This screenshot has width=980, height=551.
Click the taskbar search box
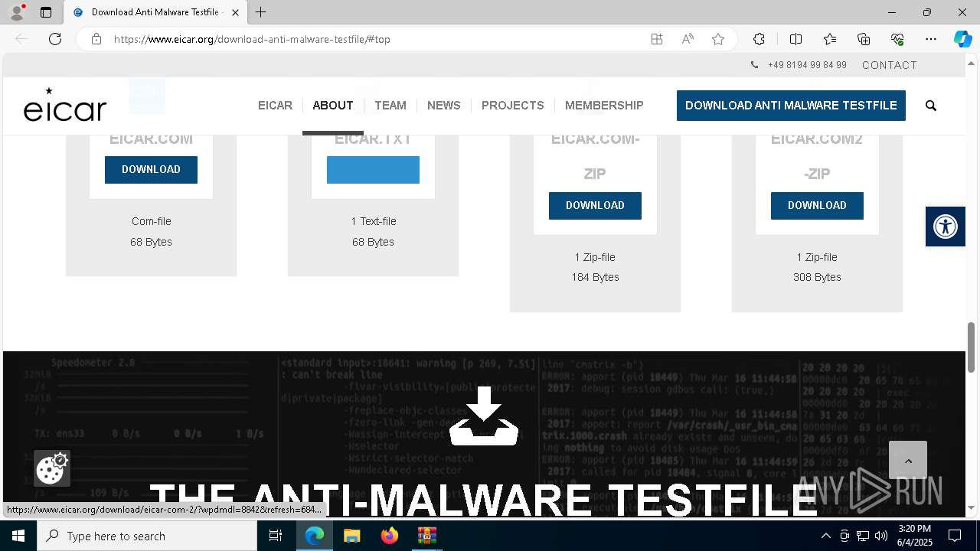[147, 536]
